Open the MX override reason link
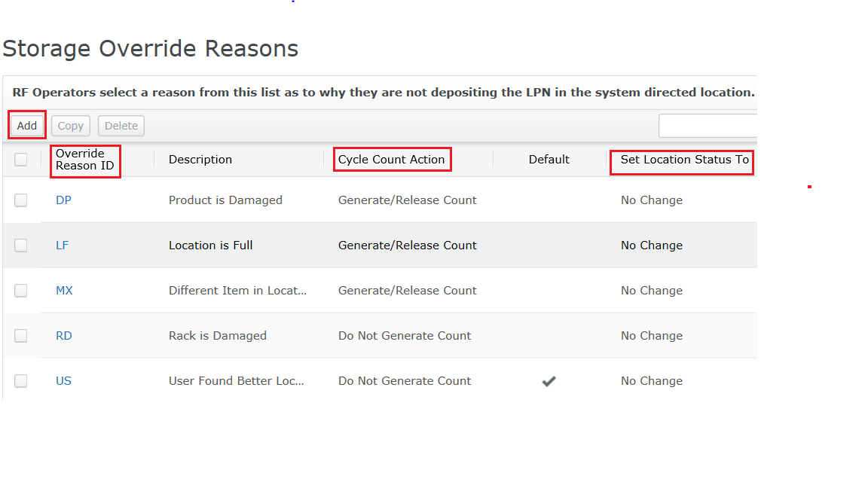 (64, 291)
